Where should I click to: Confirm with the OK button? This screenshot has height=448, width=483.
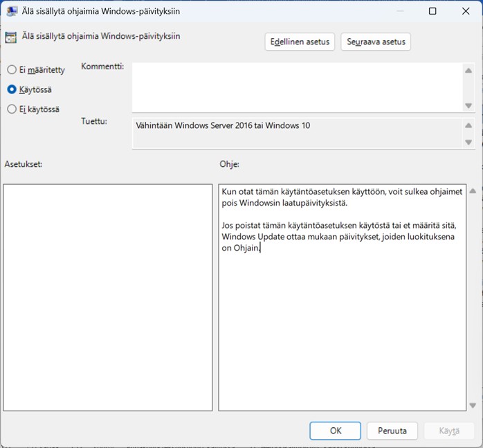pyautogui.click(x=335, y=431)
